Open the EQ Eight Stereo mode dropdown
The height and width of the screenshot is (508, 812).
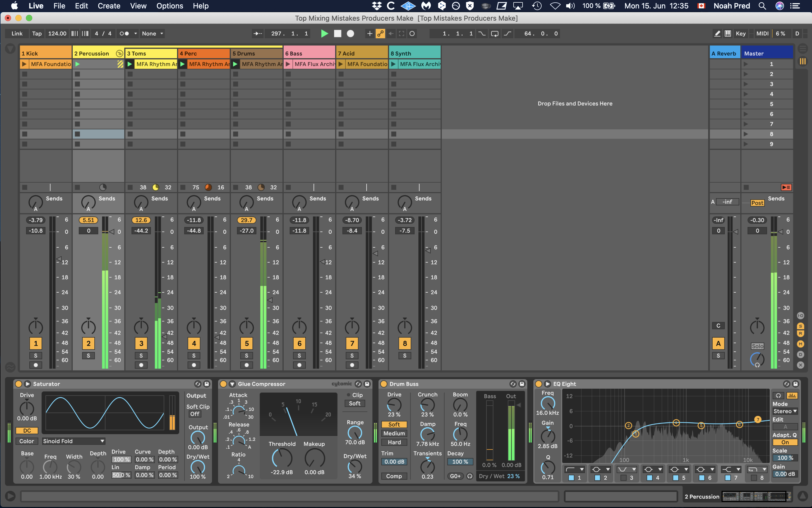(785, 411)
